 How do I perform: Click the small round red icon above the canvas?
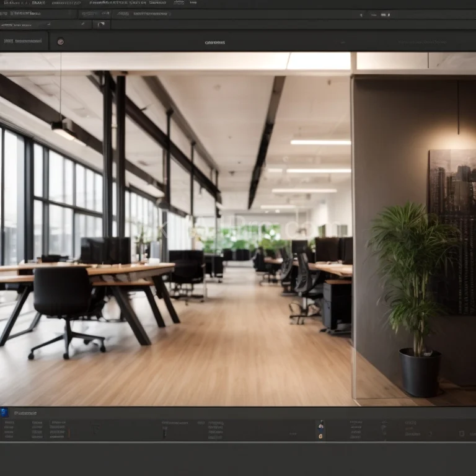pyautogui.click(x=60, y=42)
